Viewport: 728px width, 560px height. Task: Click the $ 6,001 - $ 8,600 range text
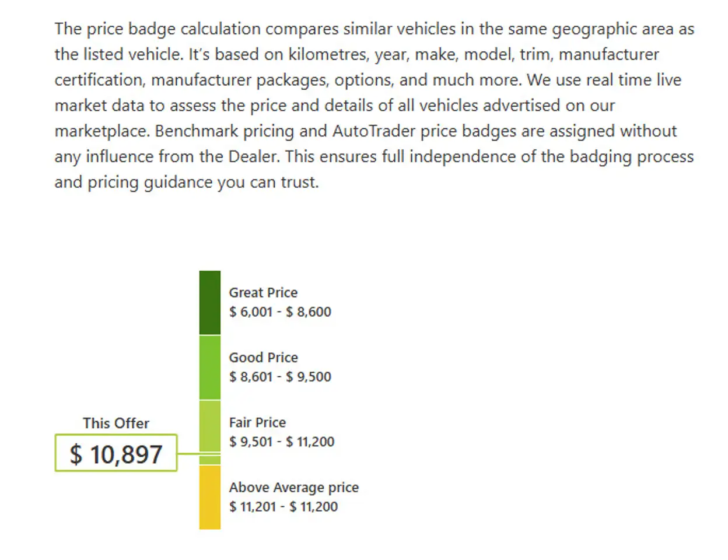coord(280,311)
